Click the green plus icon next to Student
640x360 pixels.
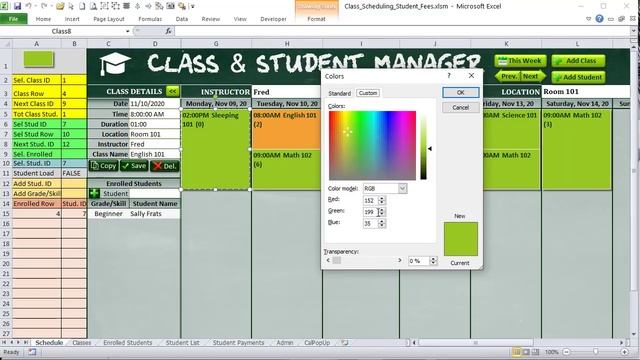[94, 193]
